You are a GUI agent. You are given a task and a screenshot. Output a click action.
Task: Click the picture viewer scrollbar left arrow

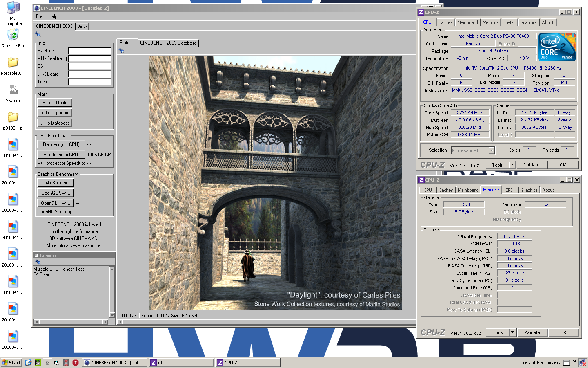120,322
